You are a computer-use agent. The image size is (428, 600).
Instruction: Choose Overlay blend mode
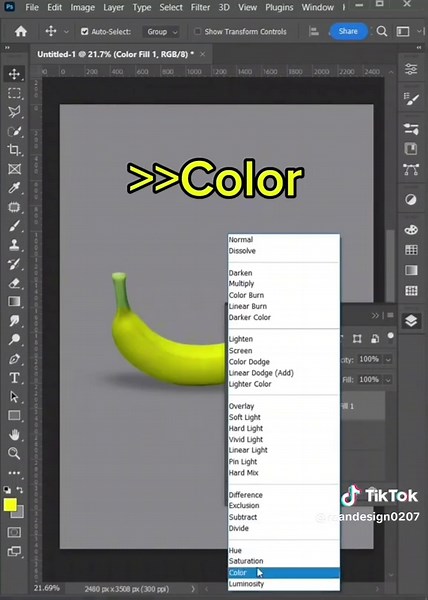tap(283, 406)
